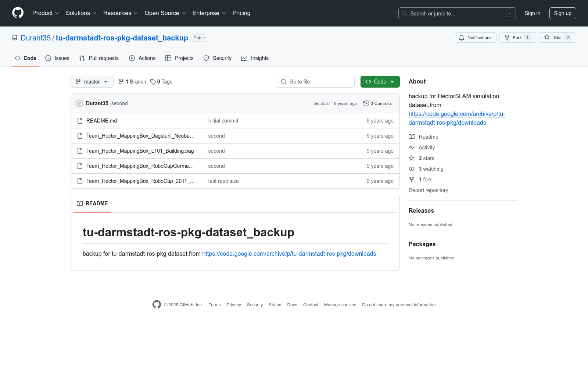Click the book icon next to Readme
Screen dimensions: 588x368
pos(412,137)
